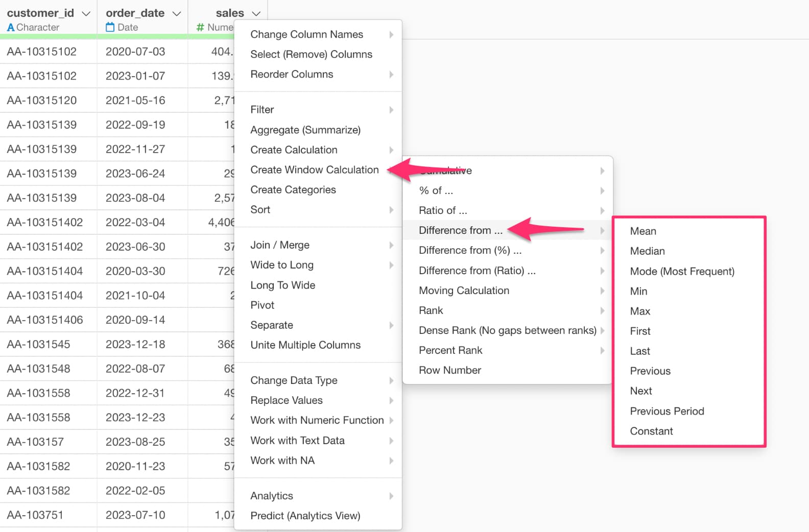The height and width of the screenshot is (532, 809).
Task: Click customer cell AA-1031548
Action: pyautogui.click(x=48, y=369)
